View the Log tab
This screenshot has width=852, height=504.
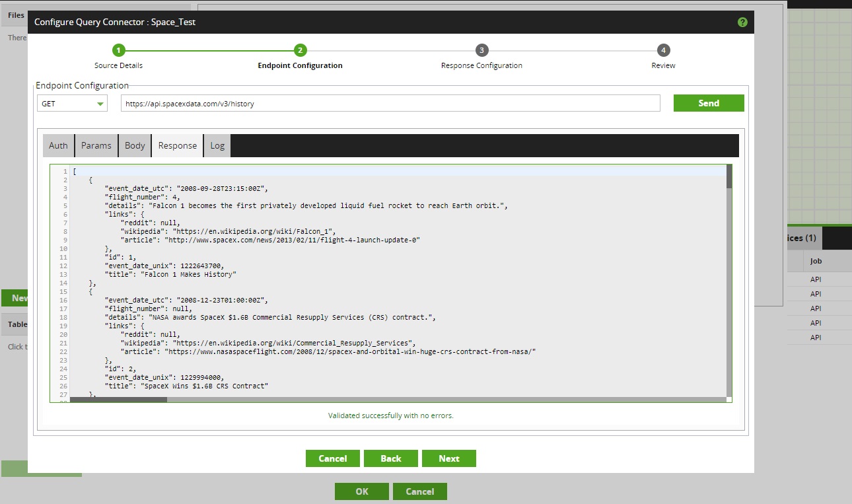coord(217,145)
